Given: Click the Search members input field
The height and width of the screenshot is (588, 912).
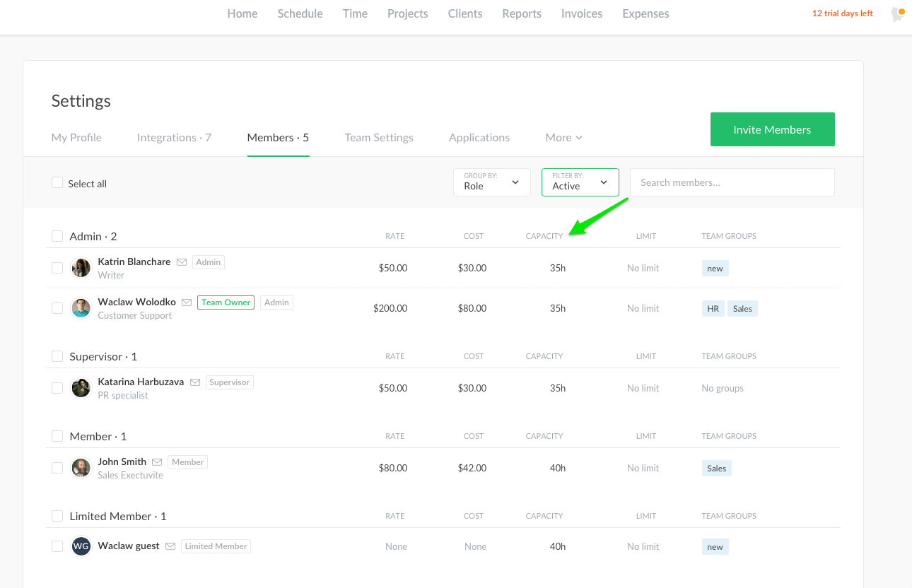Looking at the screenshot, I should pos(732,182).
